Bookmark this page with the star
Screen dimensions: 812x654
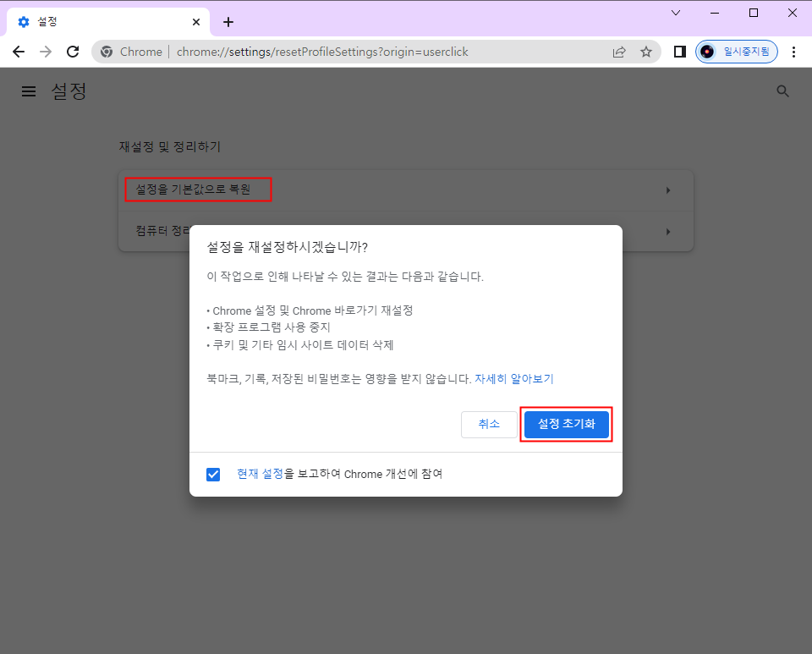point(645,52)
